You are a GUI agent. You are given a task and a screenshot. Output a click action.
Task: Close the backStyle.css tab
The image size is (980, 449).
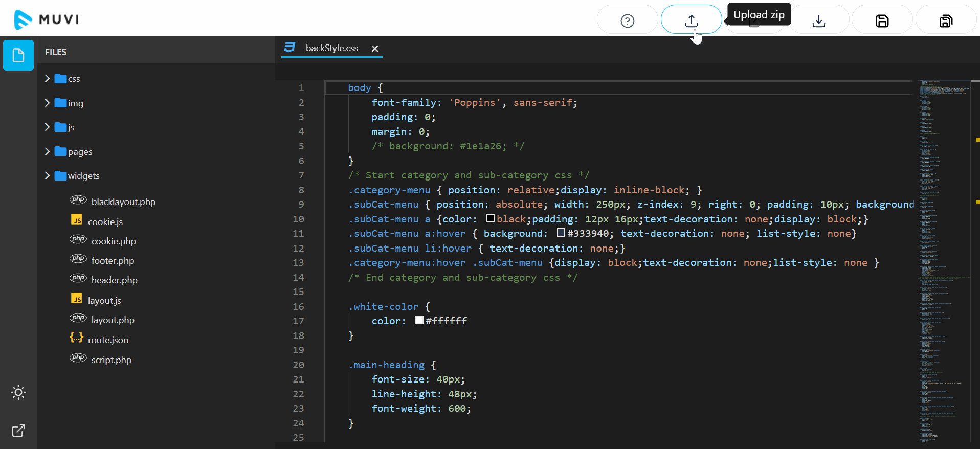[375, 49]
